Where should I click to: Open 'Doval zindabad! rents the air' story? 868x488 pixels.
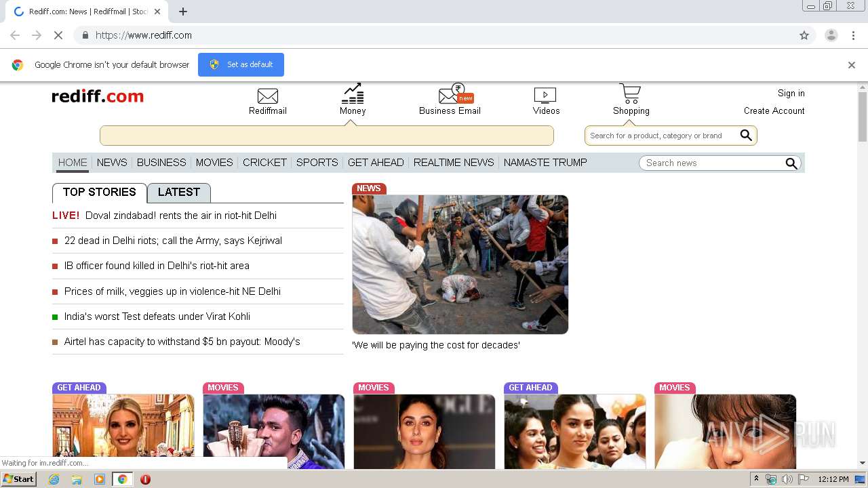click(181, 216)
